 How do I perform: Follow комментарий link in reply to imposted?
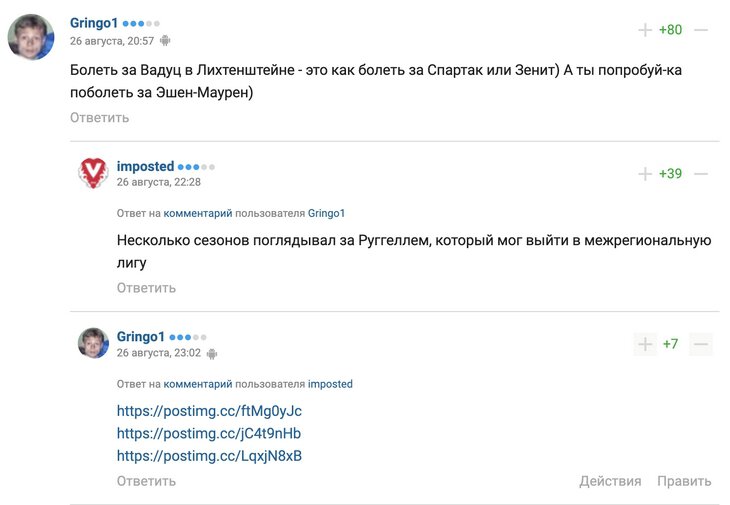[x=198, y=384]
